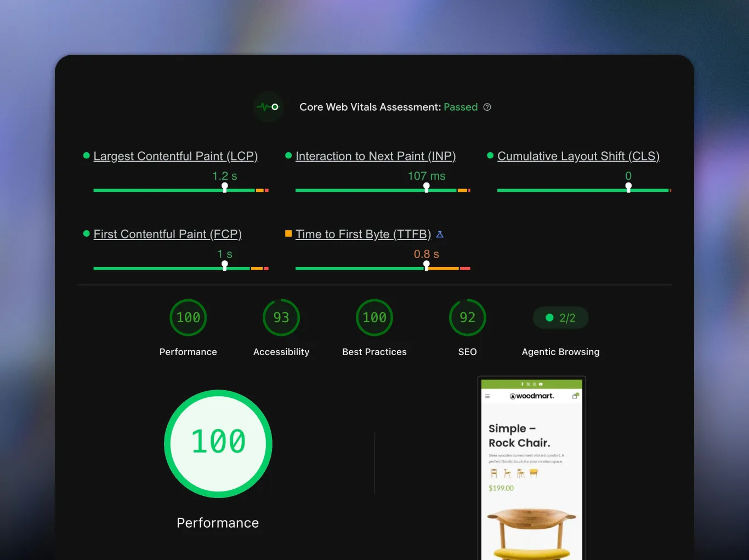The width and height of the screenshot is (749, 560).
Task: Click the CLS distribution bar marker
Action: pos(628,187)
